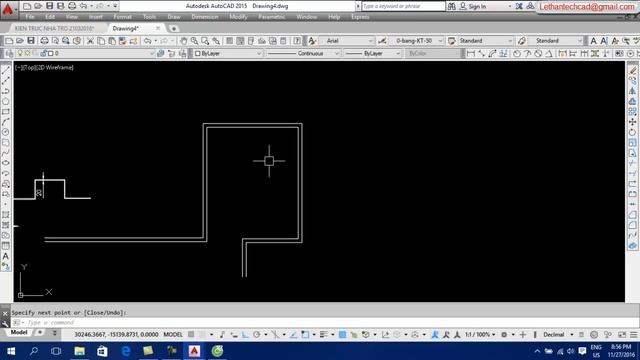Click AutoCAD icon in Windows taskbar
This screenshot has width=640, height=360.
click(194, 351)
